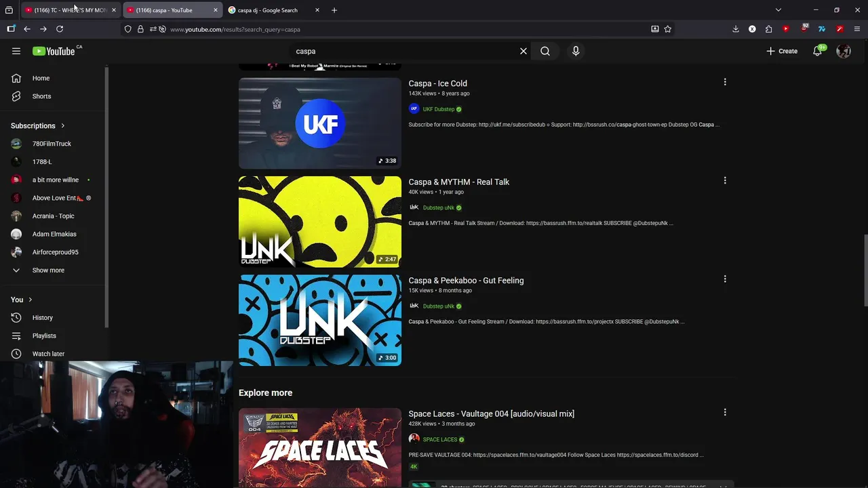Click the 7TV extension icon
This screenshot has width=868, height=488.
pos(822,29)
